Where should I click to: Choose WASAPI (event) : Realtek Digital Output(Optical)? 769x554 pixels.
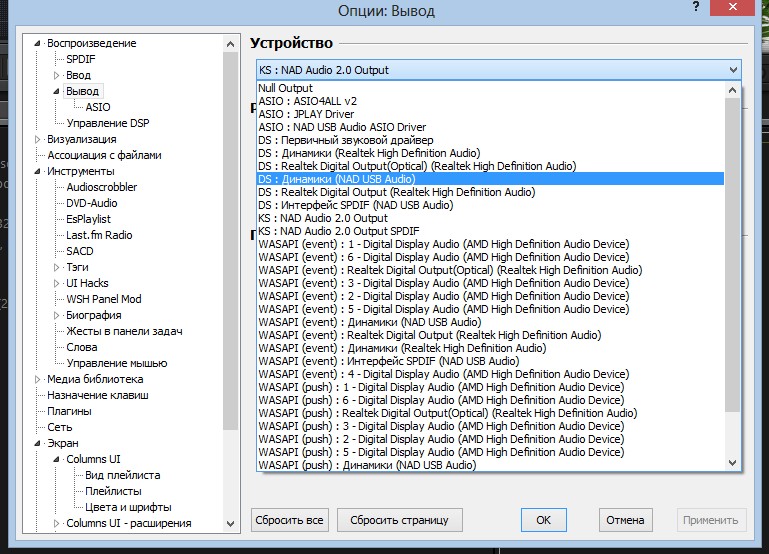(490, 270)
